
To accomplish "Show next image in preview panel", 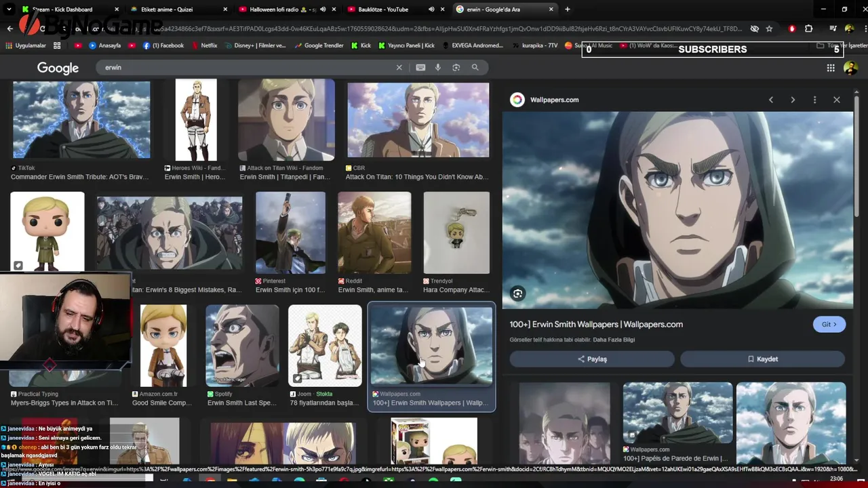I will coord(793,100).
